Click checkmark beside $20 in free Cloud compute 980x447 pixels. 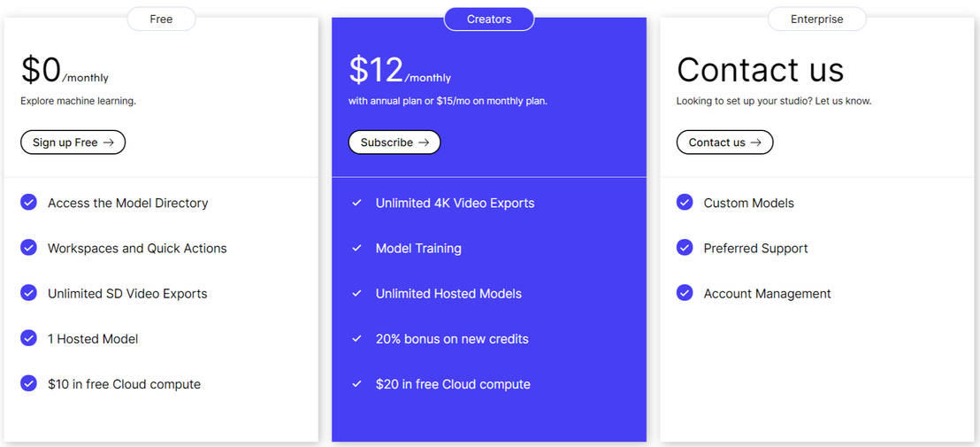tap(356, 384)
